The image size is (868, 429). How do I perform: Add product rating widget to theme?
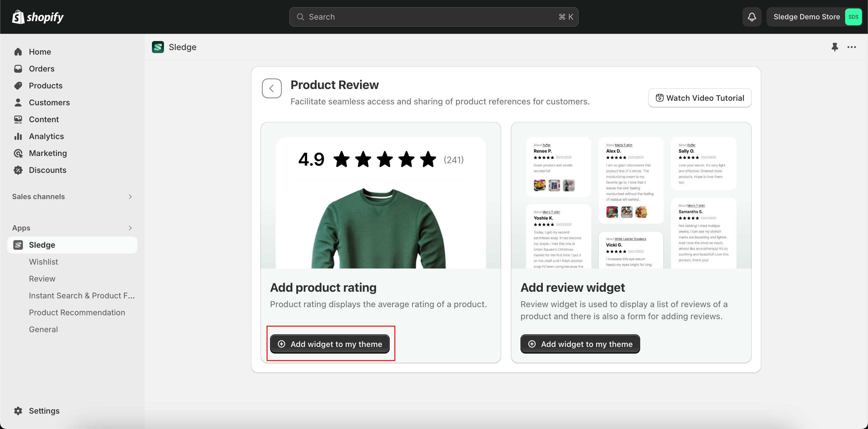[x=329, y=344]
